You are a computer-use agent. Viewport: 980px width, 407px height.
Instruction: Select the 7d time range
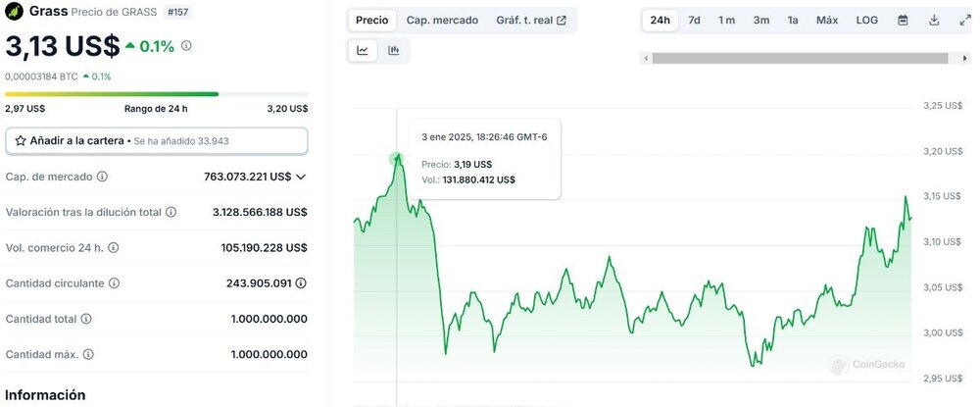tap(694, 20)
